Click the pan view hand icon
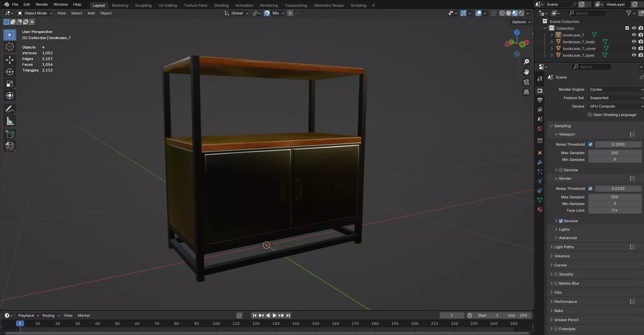The height and width of the screenshot is (335, 644). 526,72
